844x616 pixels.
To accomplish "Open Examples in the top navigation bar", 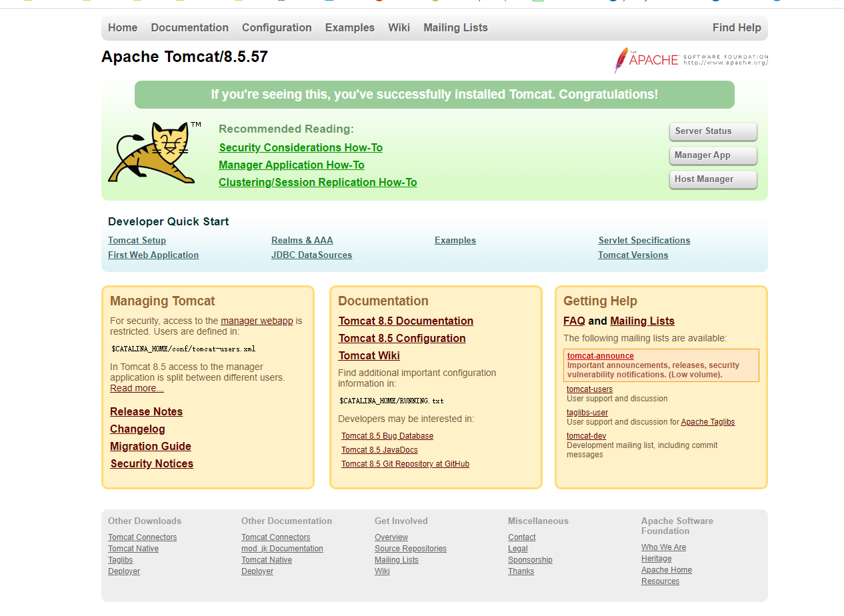I will (350, 27).
